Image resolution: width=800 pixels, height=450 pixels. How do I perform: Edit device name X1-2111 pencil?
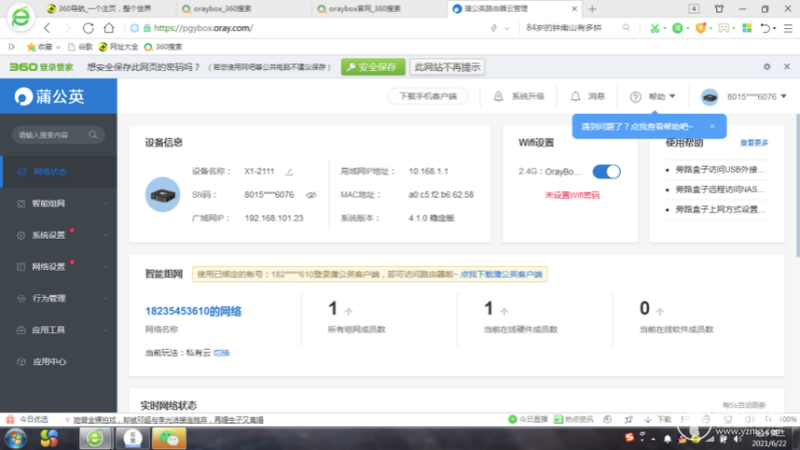[289, 171]
